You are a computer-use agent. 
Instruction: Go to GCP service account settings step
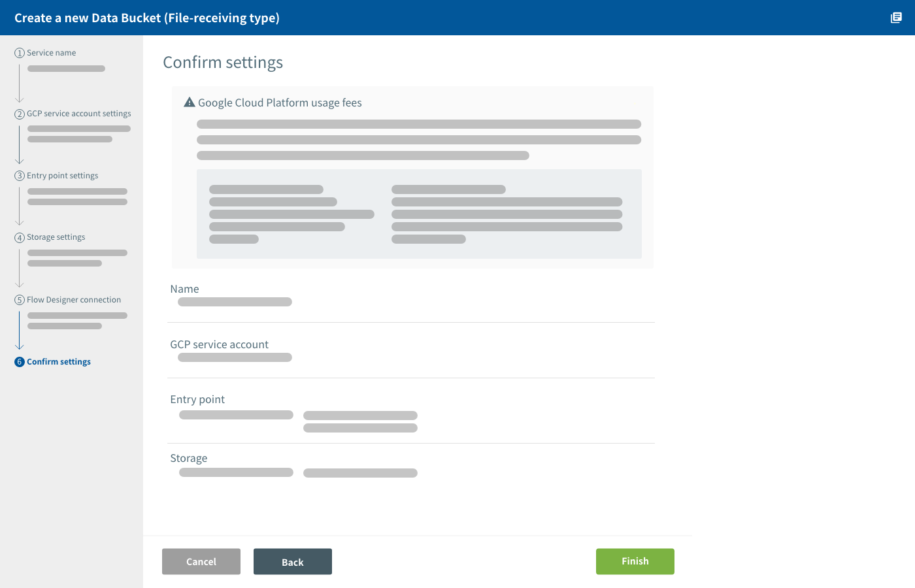(79, 114)
